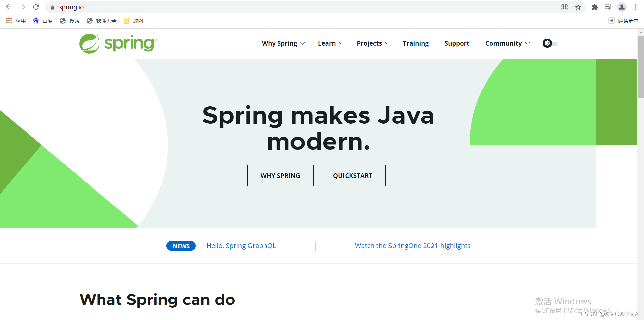Open the Training nav item
This screenshot has width=644, height=320.
tap(416, 43)
